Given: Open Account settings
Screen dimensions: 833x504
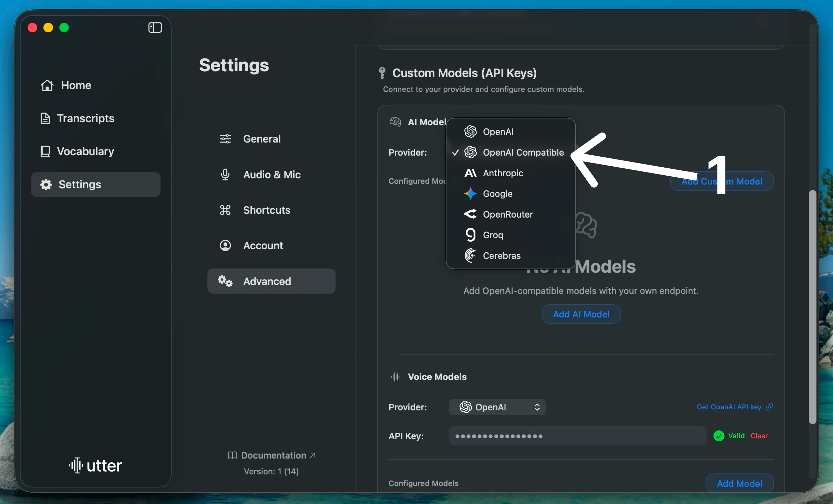Looking at the screenshot, I should click(263, 245).
